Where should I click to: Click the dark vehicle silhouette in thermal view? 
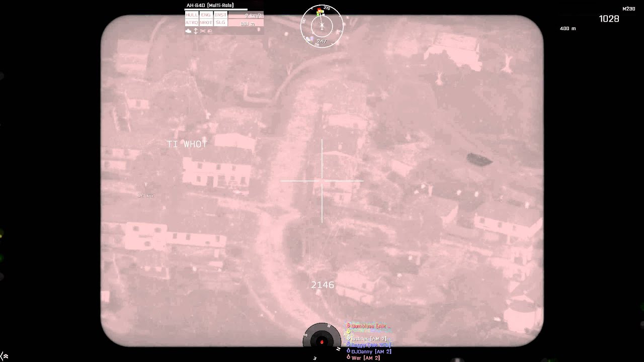click(x=479, y=159)
